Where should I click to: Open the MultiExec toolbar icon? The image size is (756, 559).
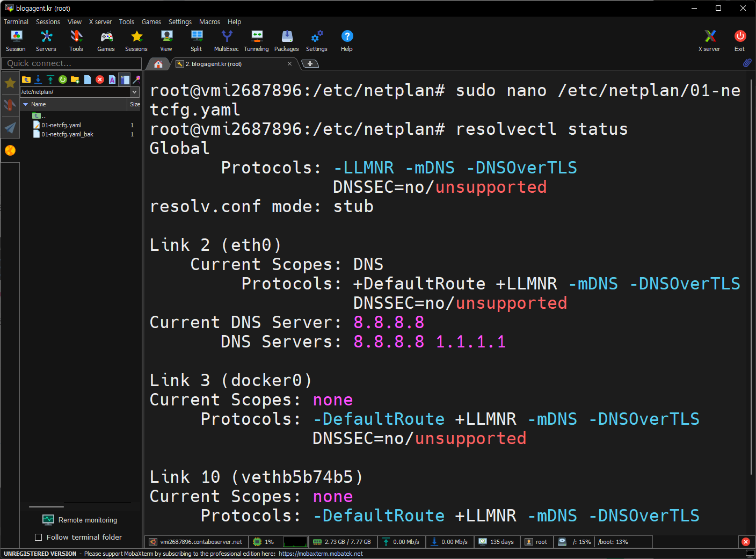click(227, 41)
